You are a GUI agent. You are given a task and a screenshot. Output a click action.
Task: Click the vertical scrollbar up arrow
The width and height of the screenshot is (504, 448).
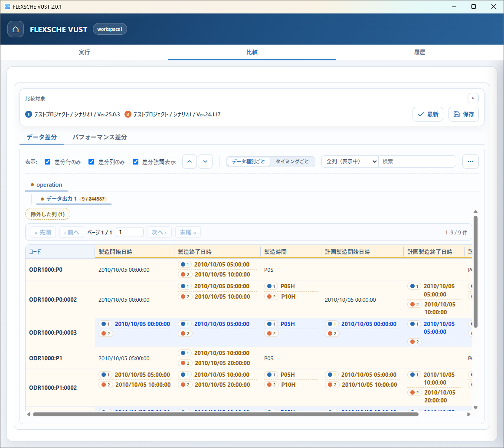[475, 211]
